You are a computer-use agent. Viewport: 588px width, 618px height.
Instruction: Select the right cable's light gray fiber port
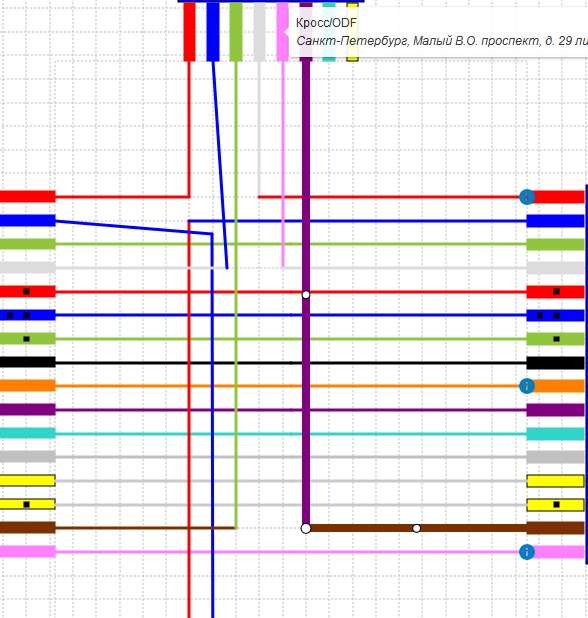(556, 268)
